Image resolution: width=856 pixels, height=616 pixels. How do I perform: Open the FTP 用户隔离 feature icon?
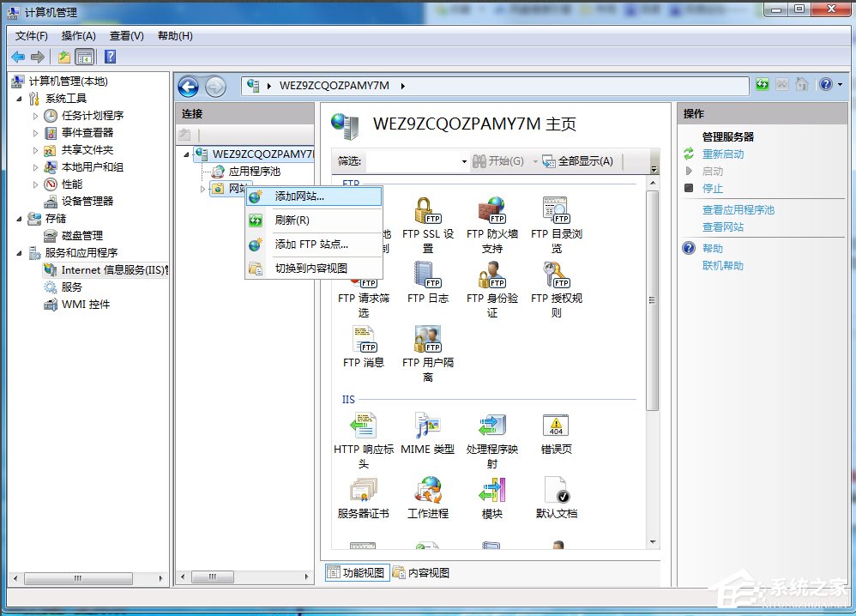point(427,341)
